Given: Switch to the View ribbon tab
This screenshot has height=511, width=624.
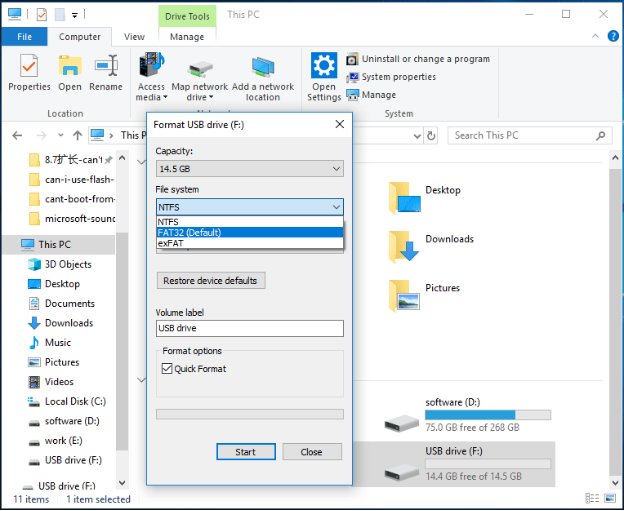Looking at the screenshot, I should (x=134, y=37).
